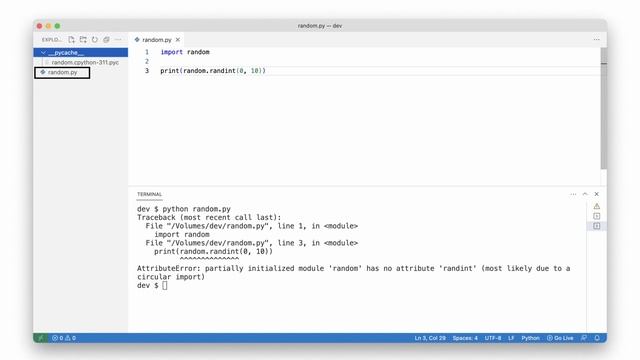Open random.py in the Explorer tree
This screenshot has width=640, height=360.
point(62,72)
